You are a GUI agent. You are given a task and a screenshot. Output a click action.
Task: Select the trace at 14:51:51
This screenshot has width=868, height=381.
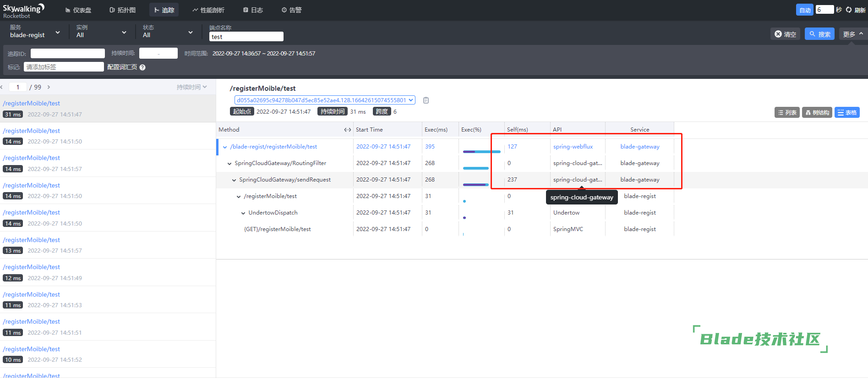coord(108,327)
